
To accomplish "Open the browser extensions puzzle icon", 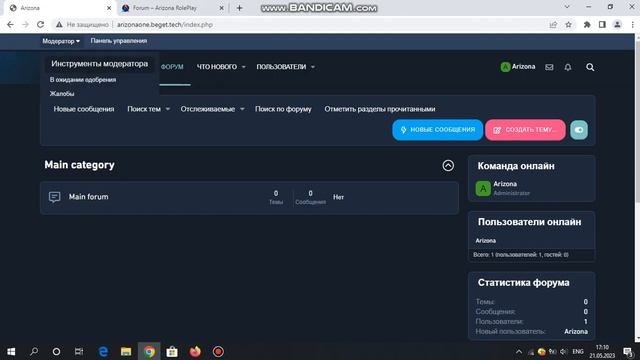I will click(587, 24).
